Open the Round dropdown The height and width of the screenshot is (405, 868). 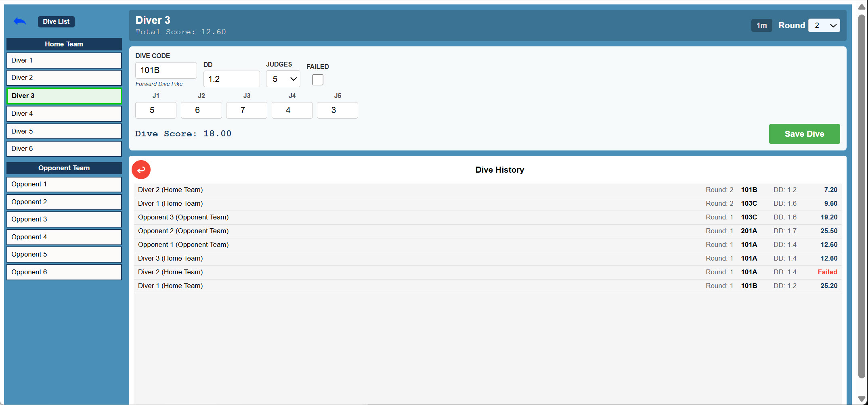click(x=824, y=25)
